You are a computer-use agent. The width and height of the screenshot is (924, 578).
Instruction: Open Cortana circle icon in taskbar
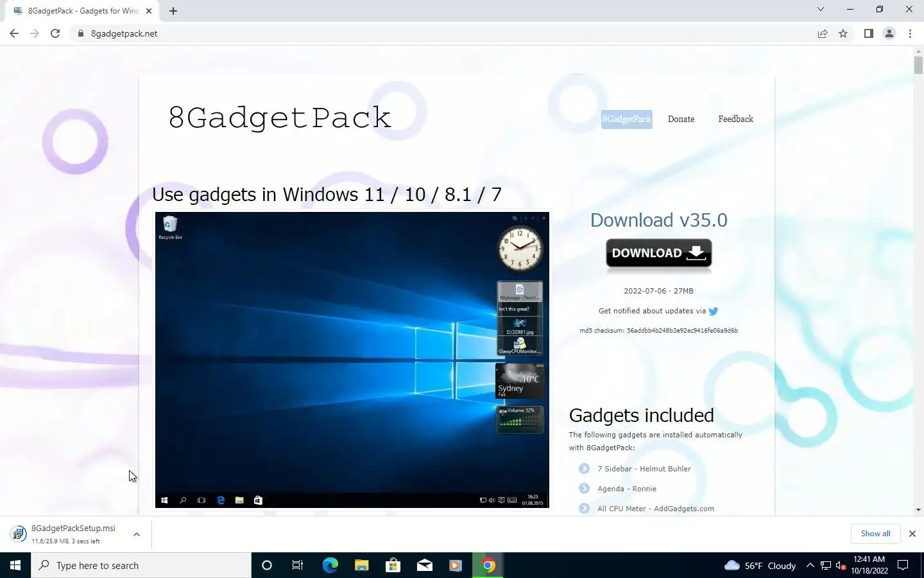[x=267, y=565]
